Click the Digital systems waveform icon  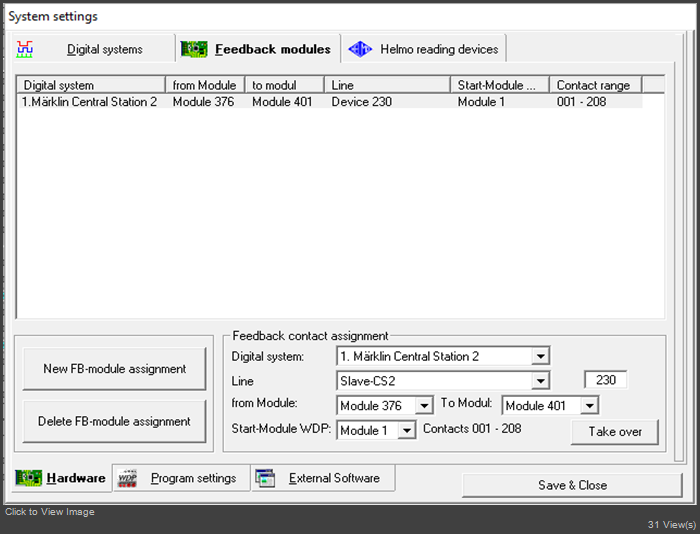25,49
